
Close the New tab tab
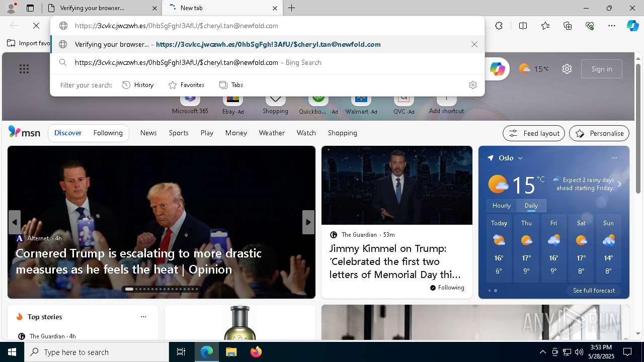pos(275,8)
